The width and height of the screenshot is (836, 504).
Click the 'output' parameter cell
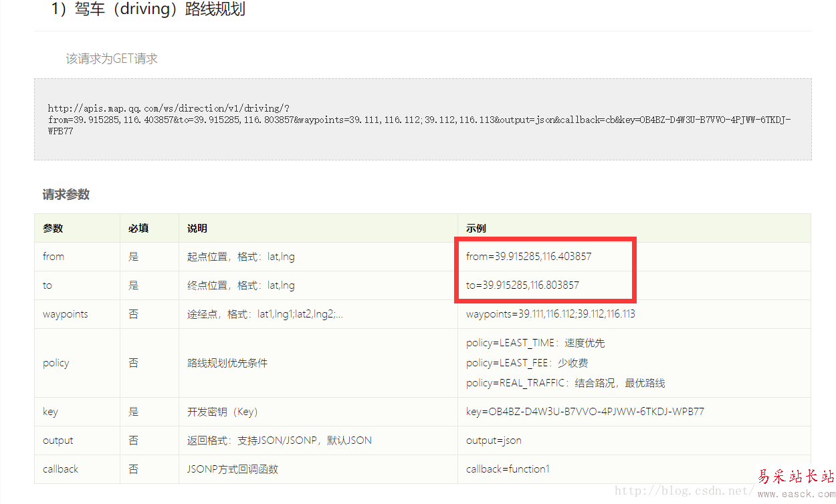tap(58, 440)
